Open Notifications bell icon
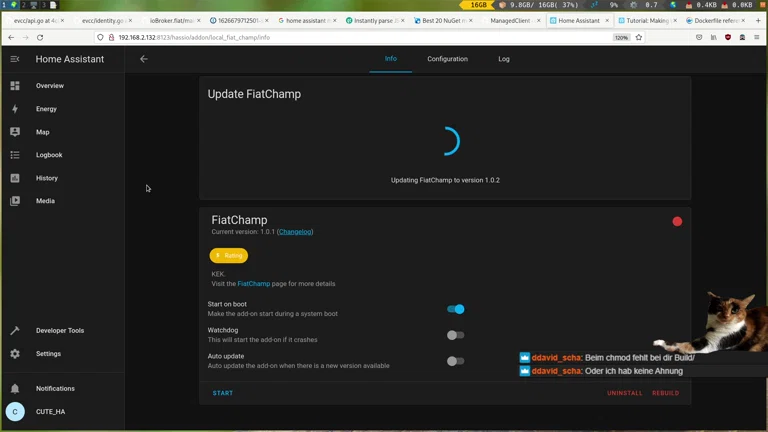Screen dimensions: 768x432 15,388
